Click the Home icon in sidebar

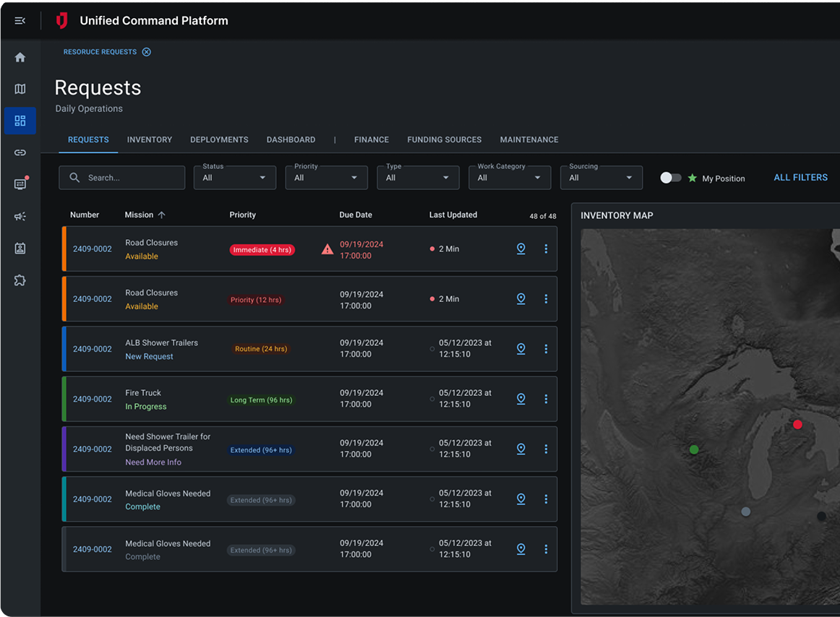(20, 57)
